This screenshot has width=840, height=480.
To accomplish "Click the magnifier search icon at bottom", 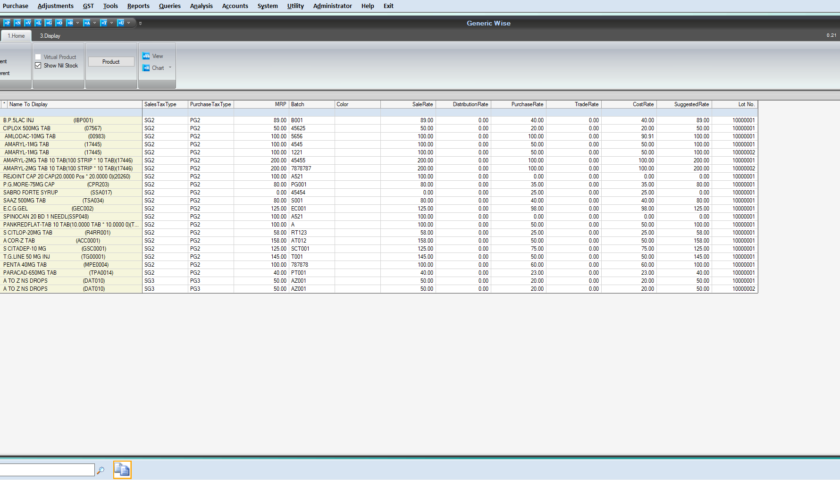I will pos(100,470).
